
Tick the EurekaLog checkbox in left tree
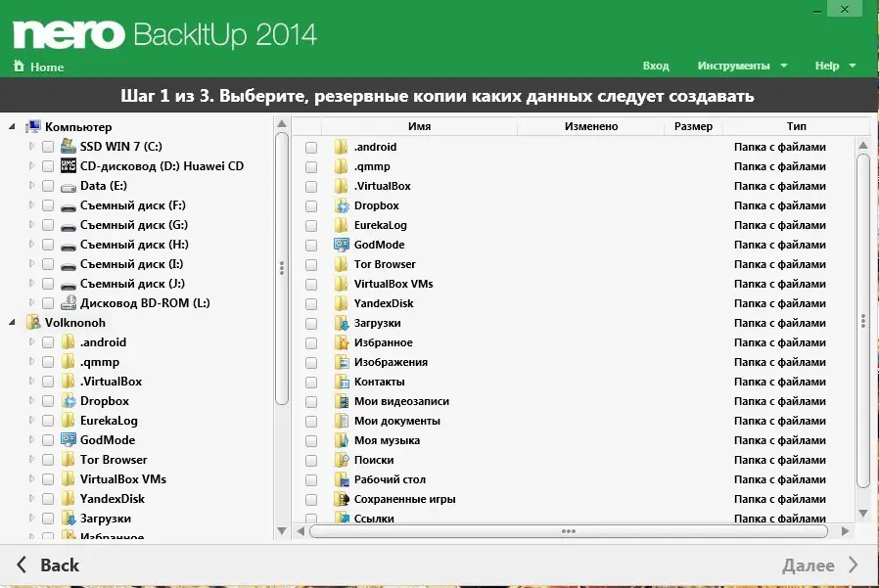click(x=48, y=421)
